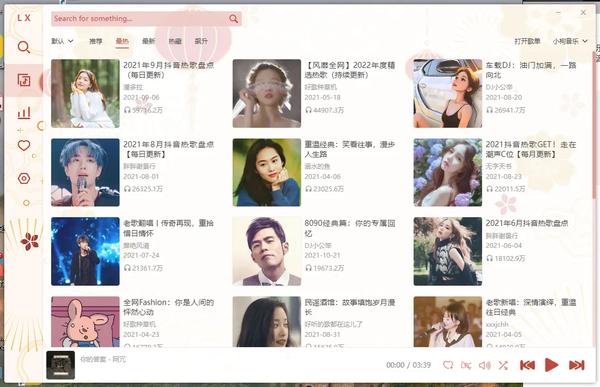
Task: Switch to the 最新 tab
Action: pyautogui.click(x=148, y=41)
